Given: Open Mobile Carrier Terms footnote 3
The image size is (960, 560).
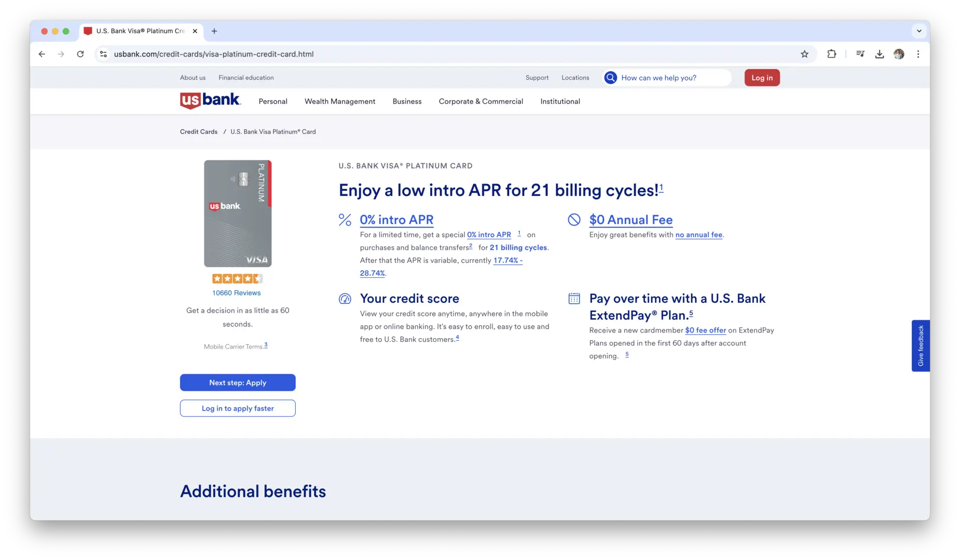Looking at the screenshot, I should 266,345.
